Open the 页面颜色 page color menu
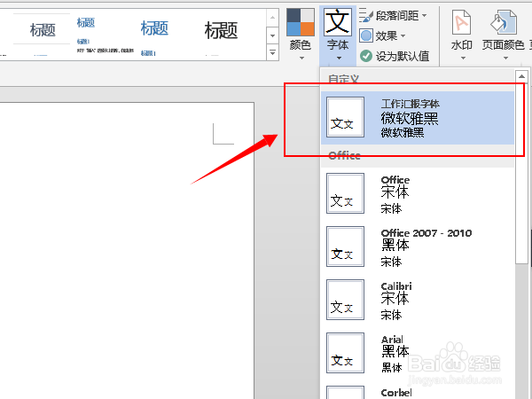532x399 pixels. pyautogui.click(x=504, y=35)
